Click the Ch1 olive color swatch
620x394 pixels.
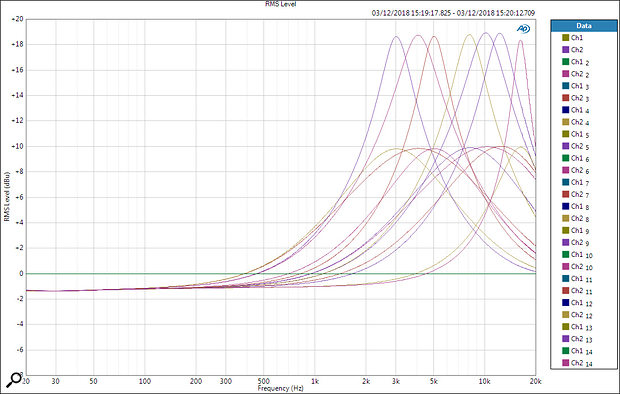point(566,38)
